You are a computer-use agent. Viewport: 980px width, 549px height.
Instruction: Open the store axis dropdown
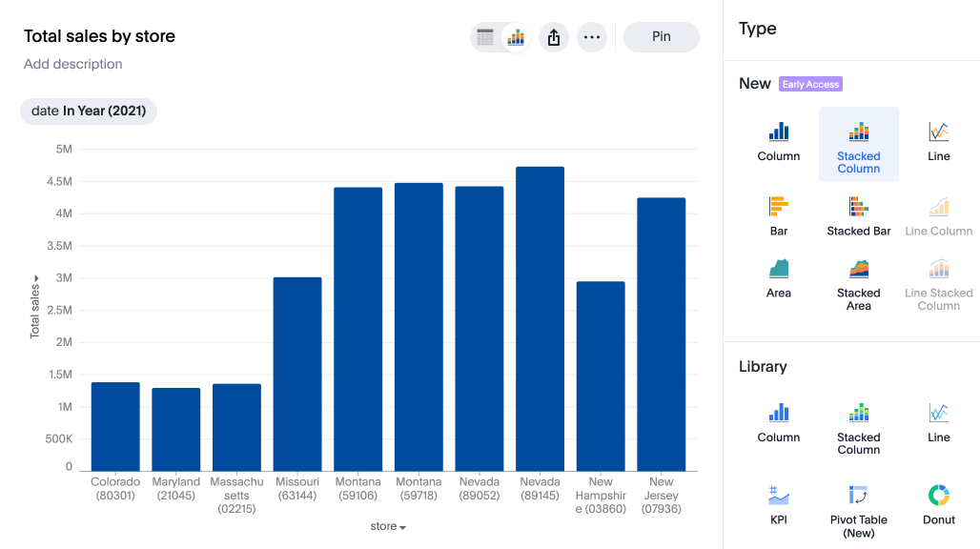click(x=387, y=525)
